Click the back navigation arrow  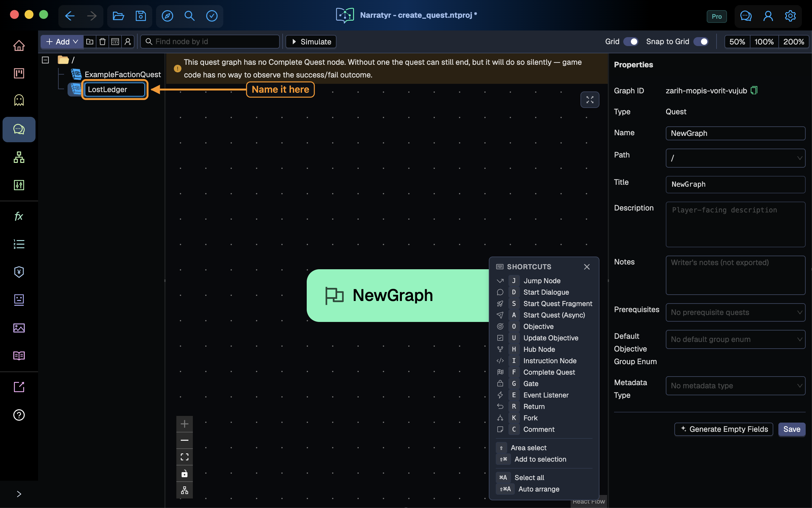pyautogui.click(x=70, y=16)
